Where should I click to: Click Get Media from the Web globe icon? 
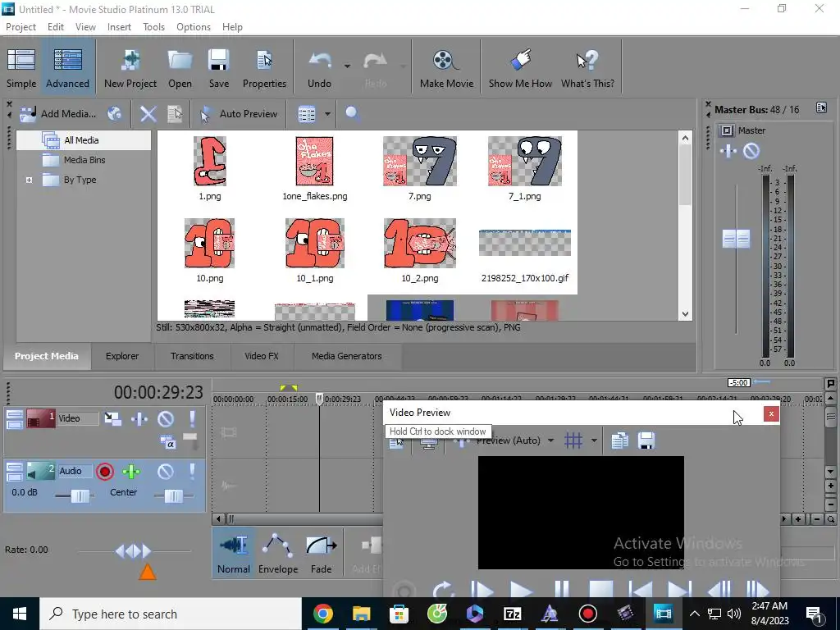114,113
